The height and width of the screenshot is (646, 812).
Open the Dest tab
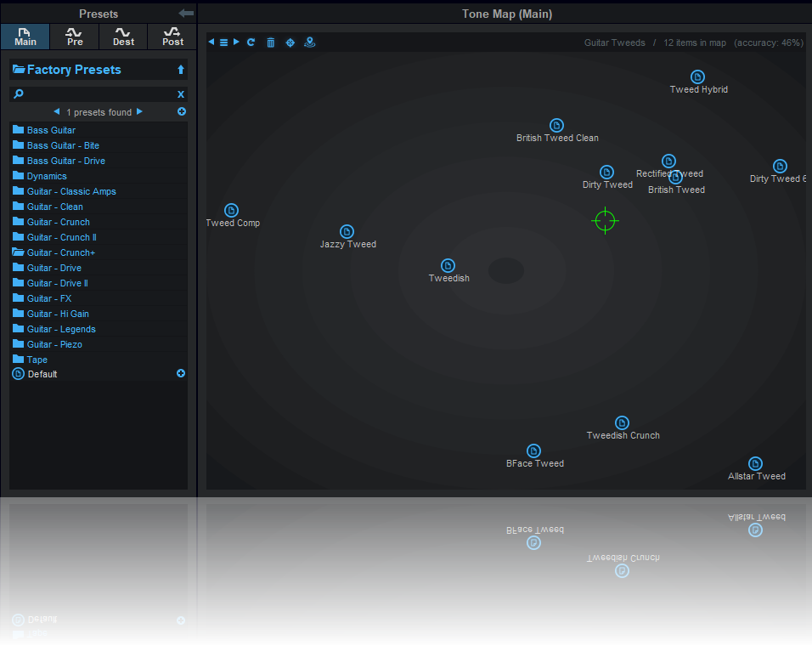click(123, 37)
